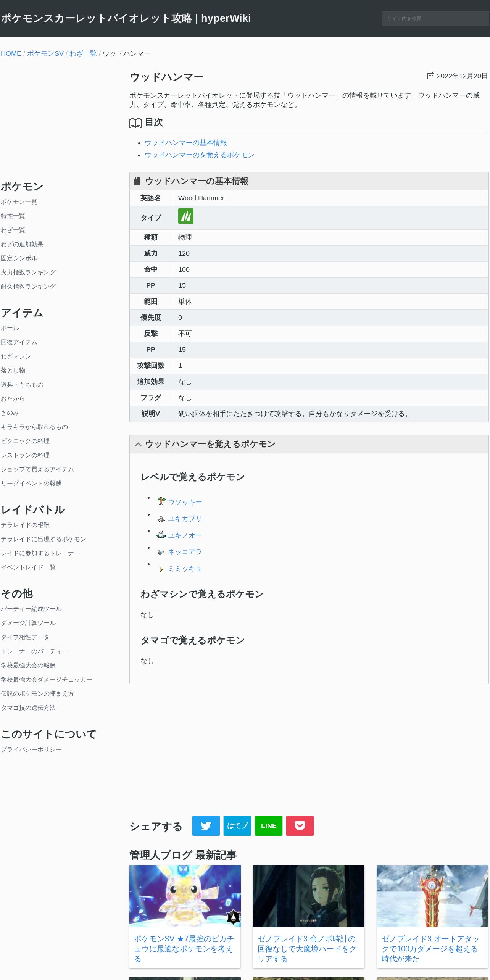Open イベントレイド一覧 in sidebar
This screenshot has width=490, height=980.
28,567
